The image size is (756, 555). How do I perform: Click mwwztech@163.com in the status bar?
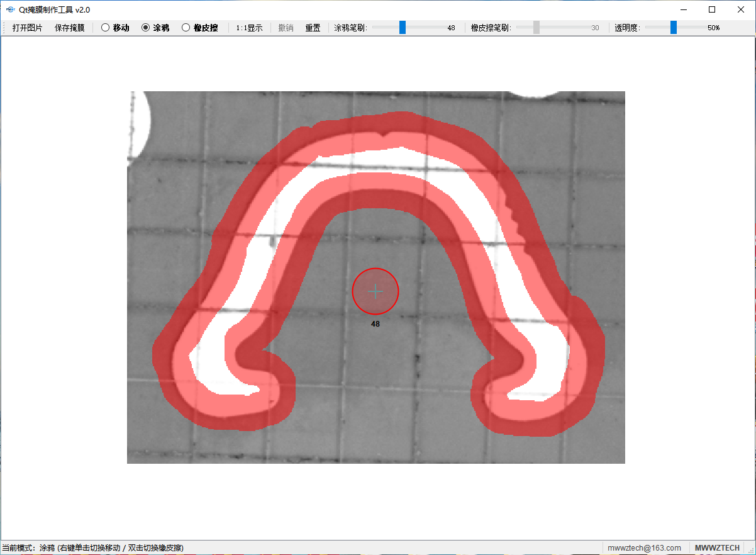pyautogui.click(x=644, y=548)
